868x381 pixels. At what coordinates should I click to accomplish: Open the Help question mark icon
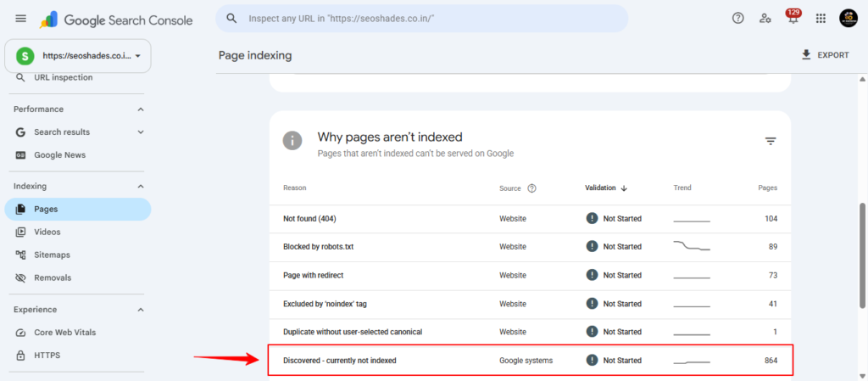738,19
